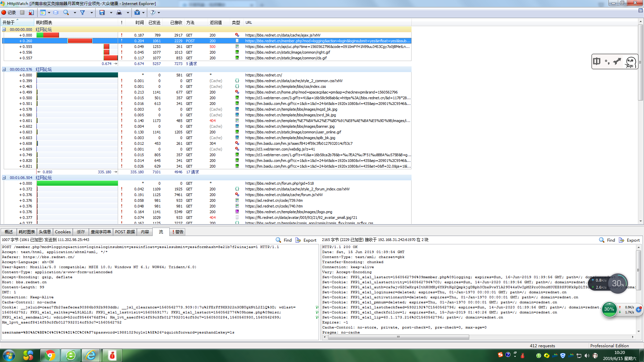Image resolution: width=644 pixels, height=362 pixels.
Task: Click the Print toolbar icon
Action: pos(119,12)
